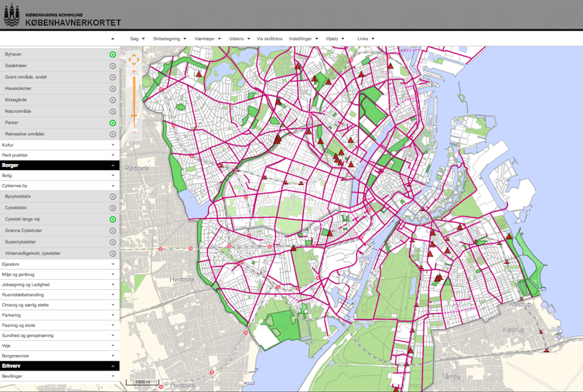This screenshot has height=392, width=583.
Task: Enable the Supercykelstier layer
Action: click(x=113, y=242)
